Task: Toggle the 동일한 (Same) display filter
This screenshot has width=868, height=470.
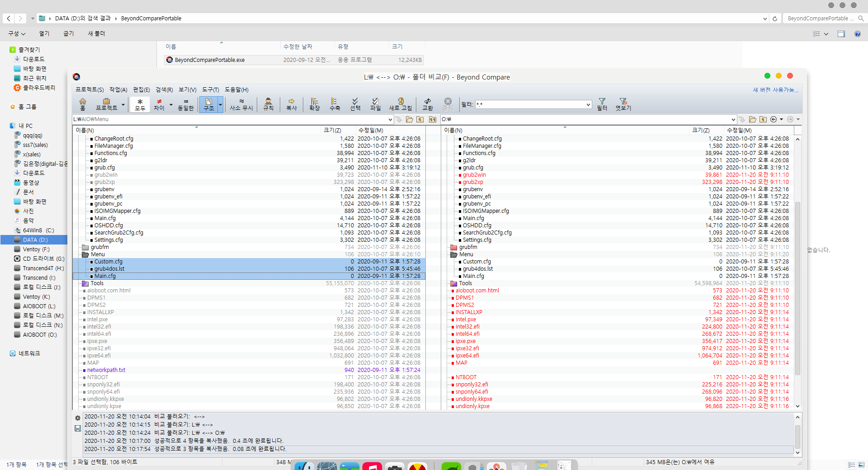Action: pyautogui.click(x=186, y=104)
